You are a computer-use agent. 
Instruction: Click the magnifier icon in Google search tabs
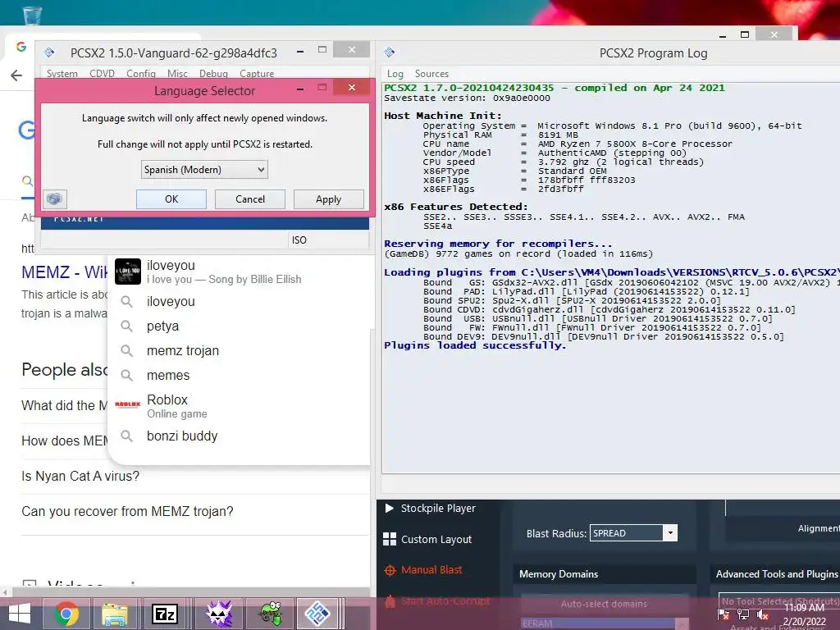point(27,181)
